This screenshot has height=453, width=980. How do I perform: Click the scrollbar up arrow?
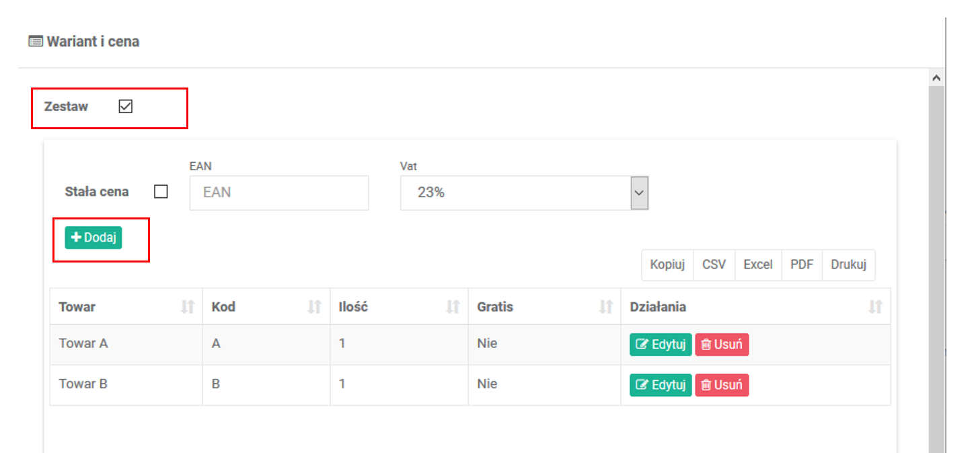pos(936,77)
